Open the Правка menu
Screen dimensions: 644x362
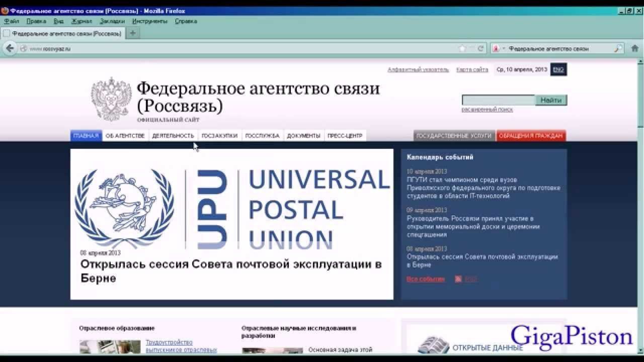[36, 21]
